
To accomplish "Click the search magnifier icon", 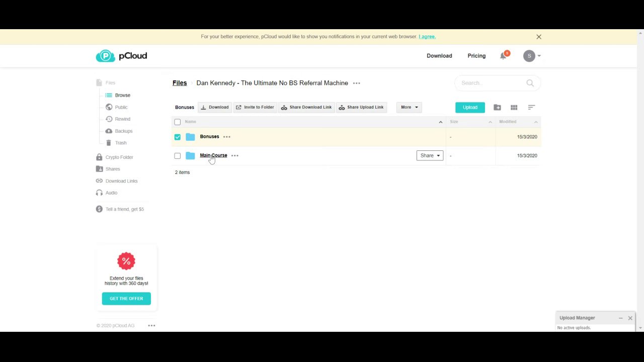I will coord(530,83).
